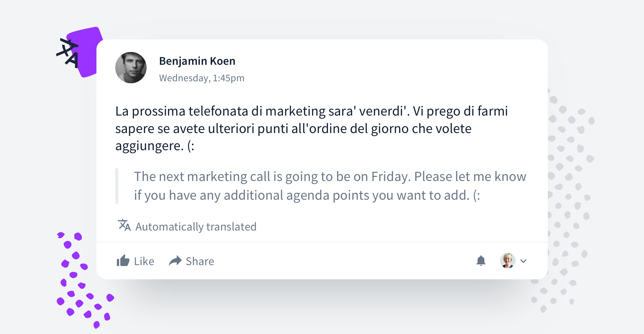Viewport: 644px width, 334px height.
Task: Click the thumbs-up Like icon
Action: tap(123, 261)
